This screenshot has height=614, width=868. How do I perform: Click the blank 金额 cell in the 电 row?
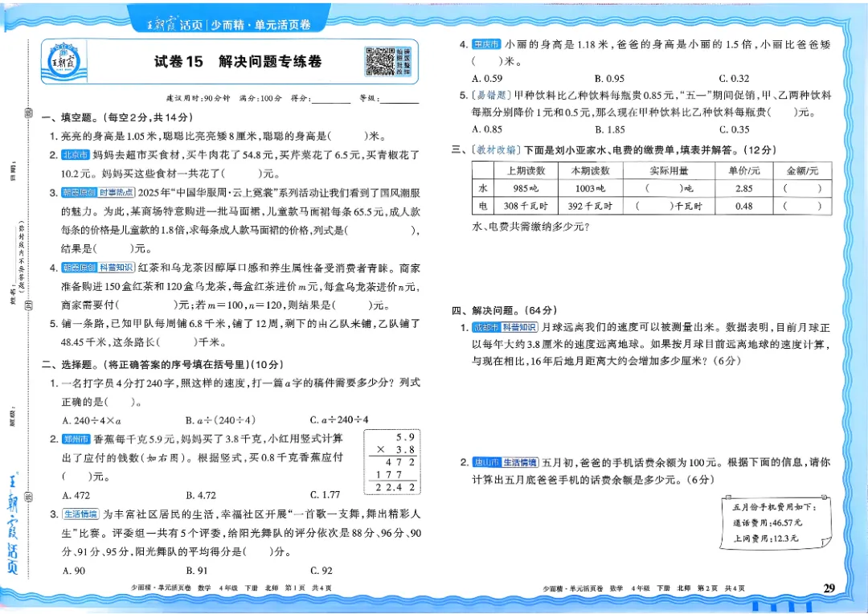(x=802, y=206)
